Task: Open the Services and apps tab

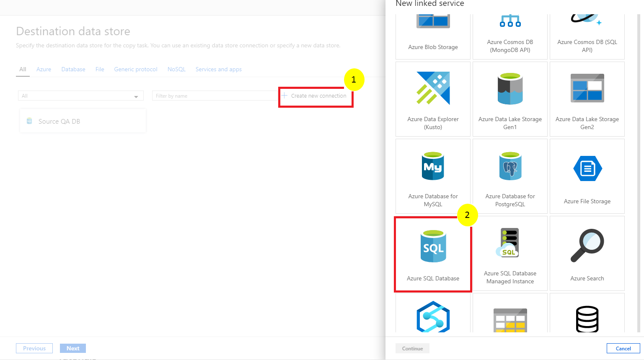Action: 218,70
